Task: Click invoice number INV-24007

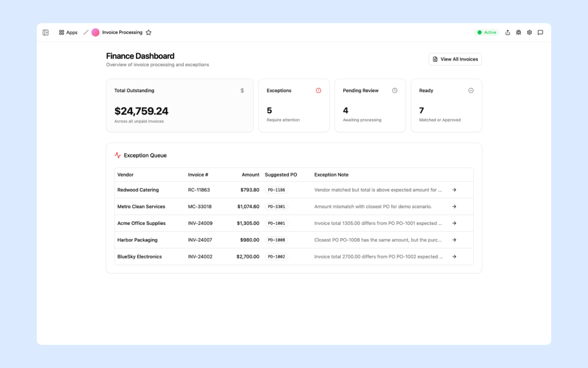Action: pyautogui.click(x=200, y=240)
